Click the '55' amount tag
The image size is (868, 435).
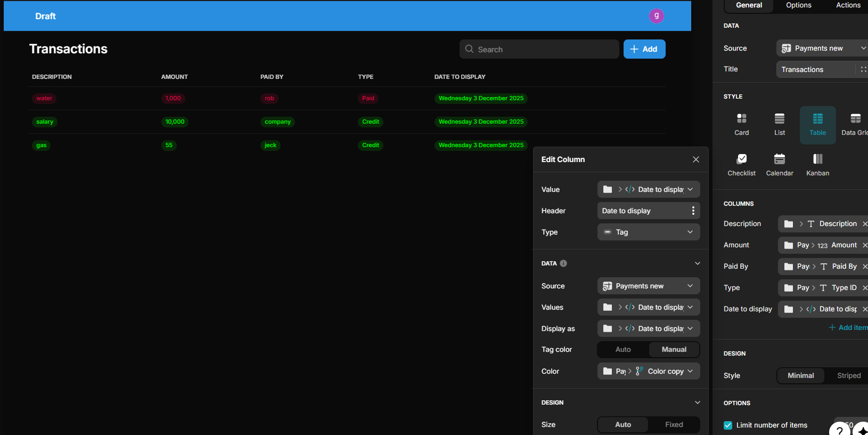pos(169,145)
